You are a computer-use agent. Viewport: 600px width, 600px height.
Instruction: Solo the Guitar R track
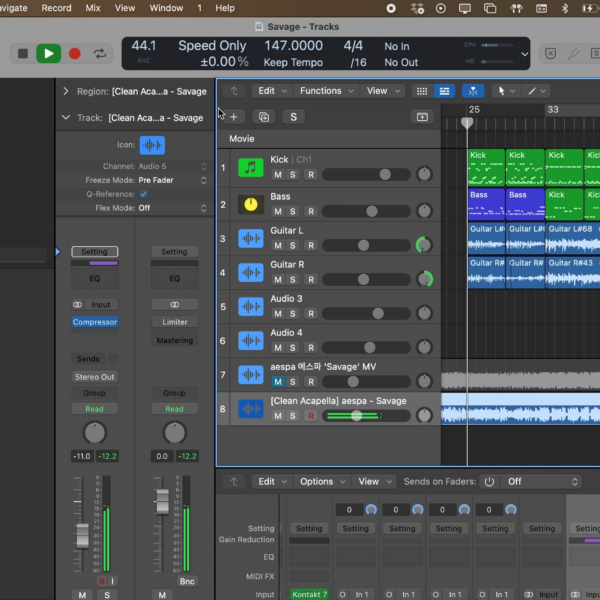click(293, 279)
